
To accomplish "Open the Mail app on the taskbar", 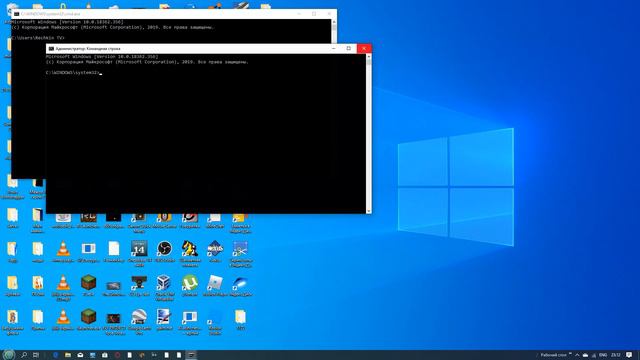I will 80,355.
